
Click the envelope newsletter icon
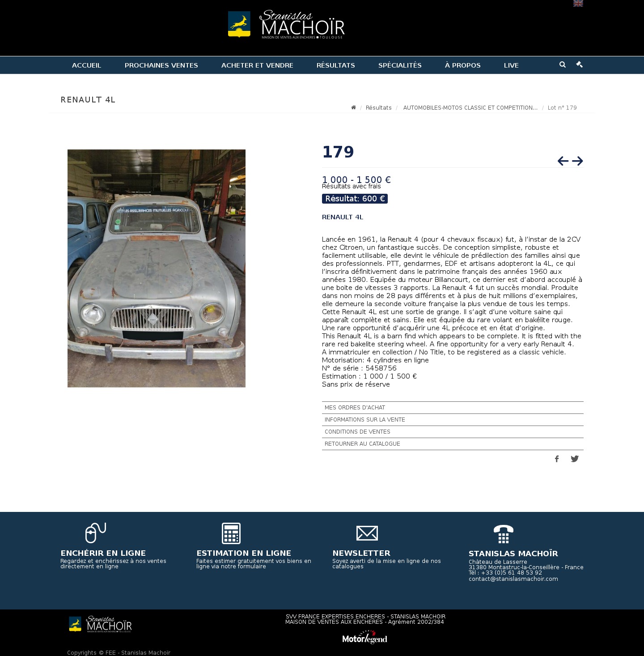367,533
